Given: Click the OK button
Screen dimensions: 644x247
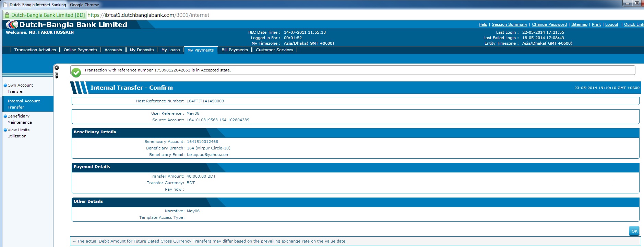Looking at the screenshot, I should (634, 231).
